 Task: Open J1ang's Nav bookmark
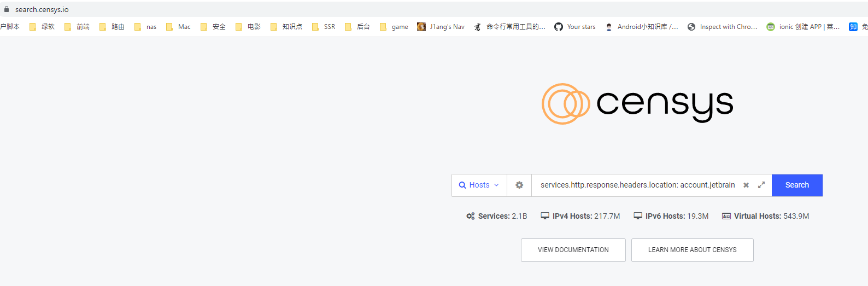pyautogui.click(x=441, y=27)
